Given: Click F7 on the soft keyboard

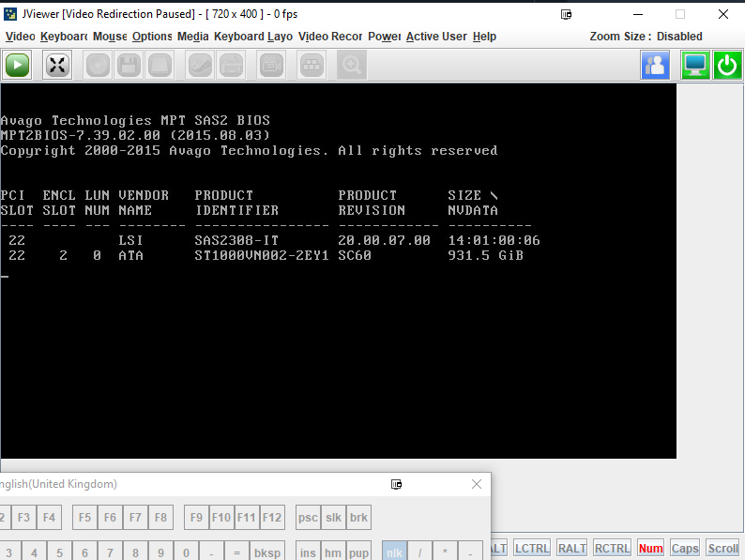Looking at the screenshot, I should (135, 517).
